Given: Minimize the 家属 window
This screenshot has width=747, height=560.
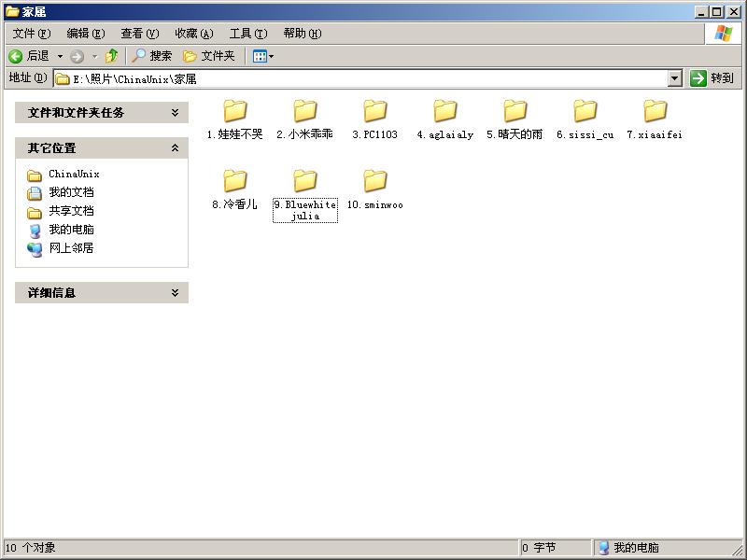Looking at the screenshot, I should [x=701, y=11].
